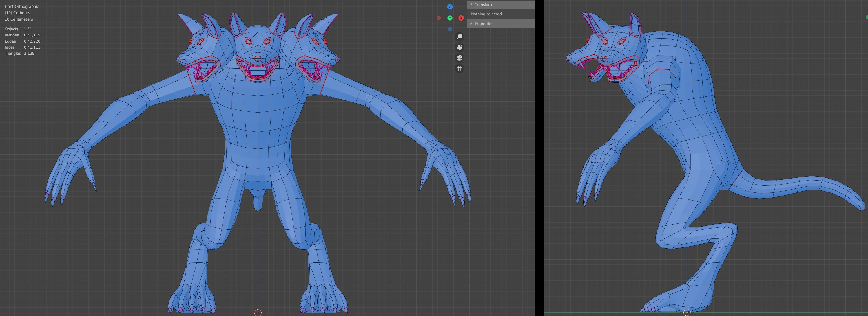Click the 'Front Orthographic' view label

(21, 6)
